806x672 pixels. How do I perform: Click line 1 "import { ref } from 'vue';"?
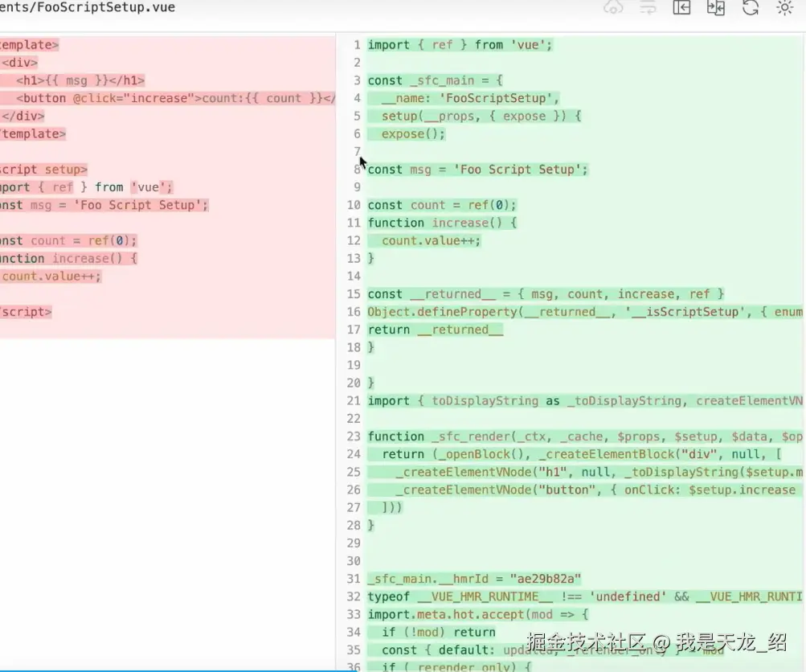[460, 45]
